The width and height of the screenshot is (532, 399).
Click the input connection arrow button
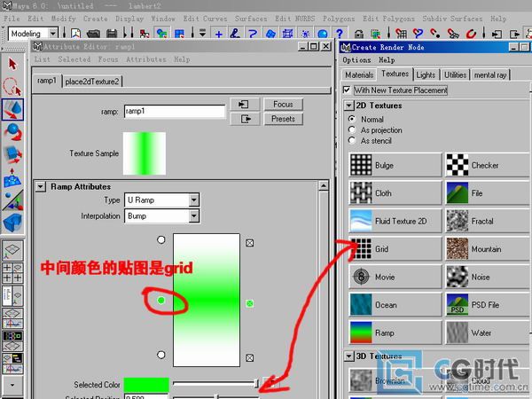click(245, 104)
